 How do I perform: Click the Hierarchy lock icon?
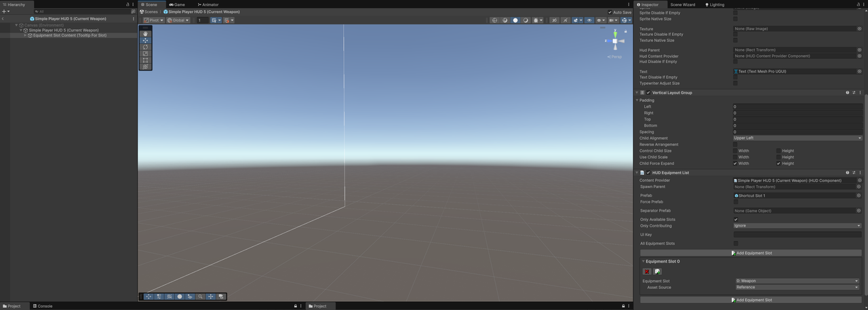tap(127, 4)
